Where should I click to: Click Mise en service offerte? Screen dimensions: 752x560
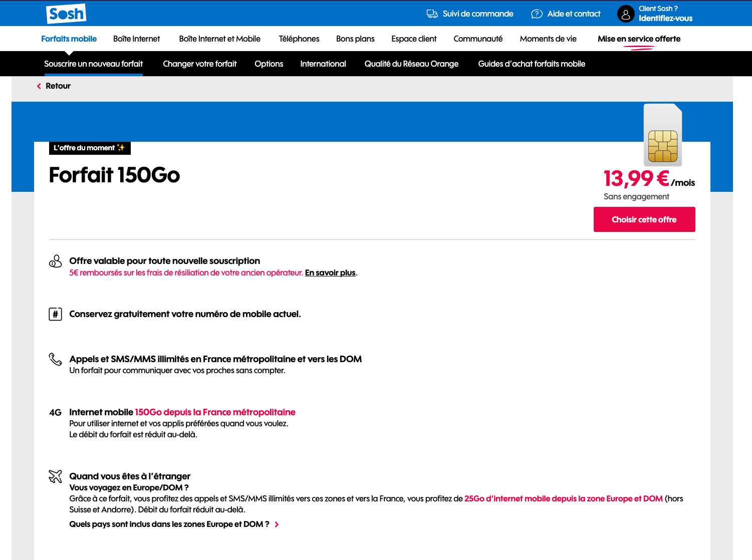click(x=639, y=39)
